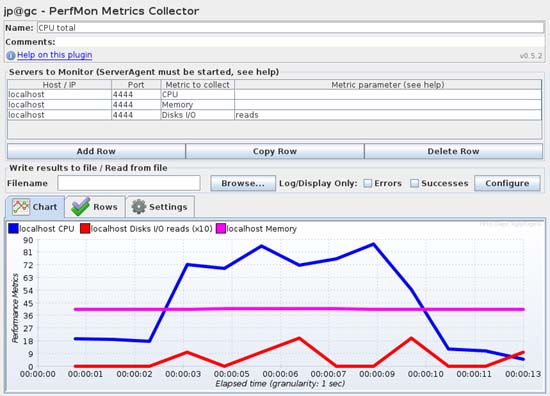Viewport: 550px width, 396px height.
Task: Click the 4444 port cell in CPU row
Action: point(136,95)
